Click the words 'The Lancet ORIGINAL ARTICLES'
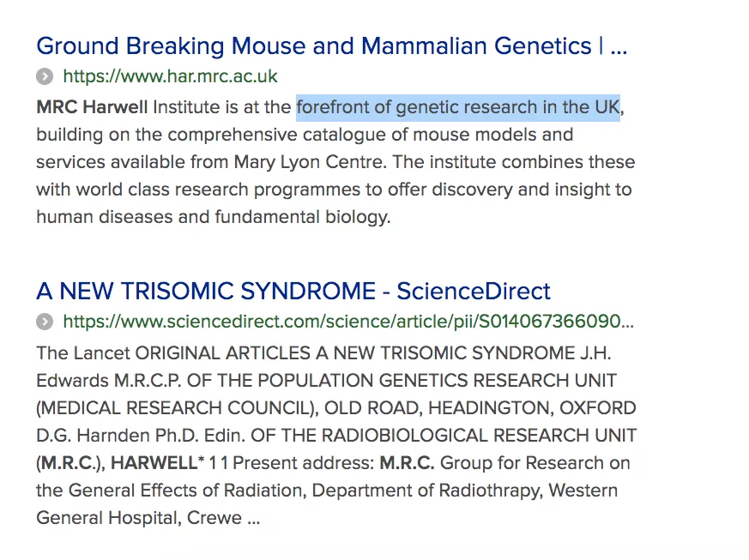 [173, 353]
